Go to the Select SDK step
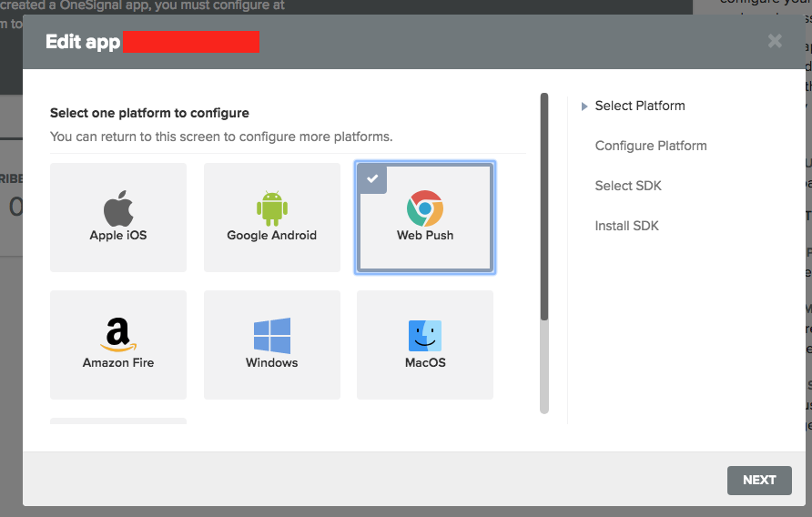Screen dimensions: 812x517 point(628,186)
